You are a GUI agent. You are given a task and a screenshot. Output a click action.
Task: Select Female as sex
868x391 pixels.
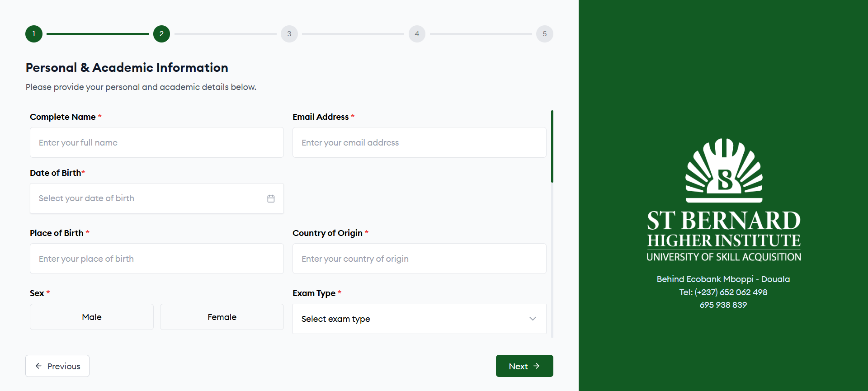click(x=222, y=317)
